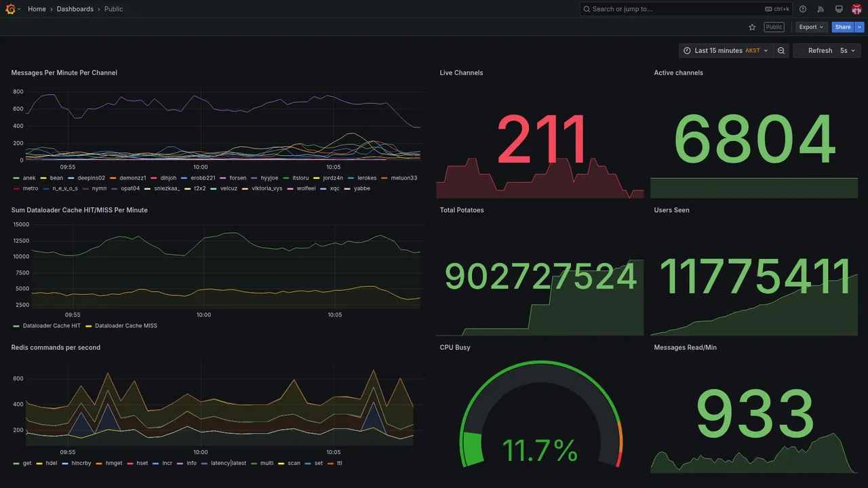The height and width of the screenshot is (488, 868).
Task: Toggle the latency|latest Redis series
Action: (x=229, y=464)
